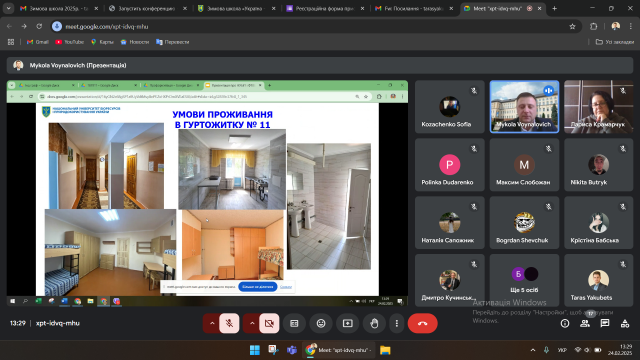Screen dimensions: 640x360
Task: Close the Meet tab's active browser tab
Action: (539, 8)
